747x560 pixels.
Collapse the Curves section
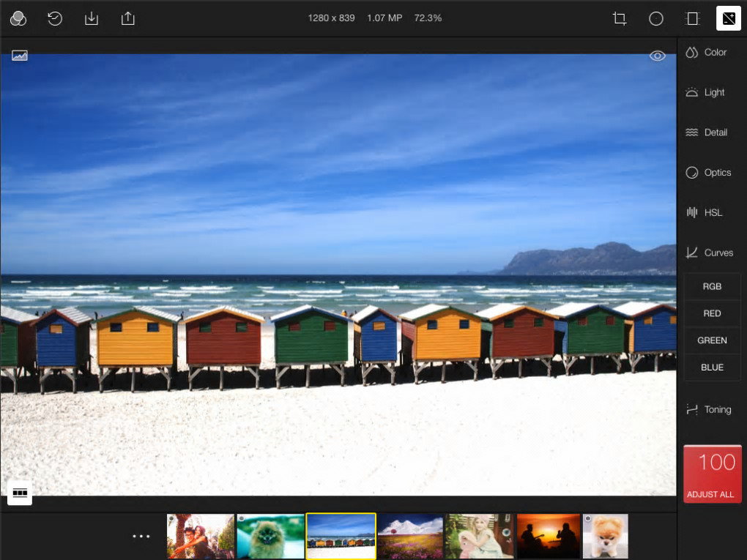709,253
